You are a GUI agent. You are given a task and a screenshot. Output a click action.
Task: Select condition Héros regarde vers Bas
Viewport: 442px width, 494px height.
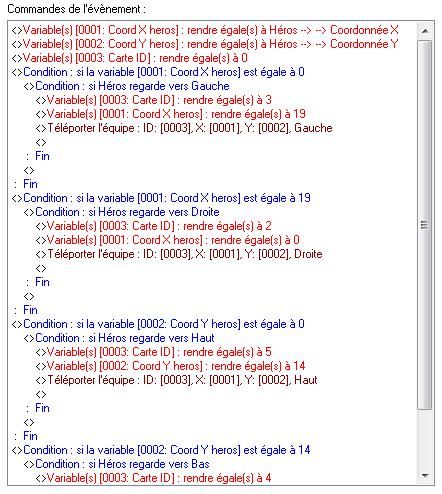pos(117,464)
